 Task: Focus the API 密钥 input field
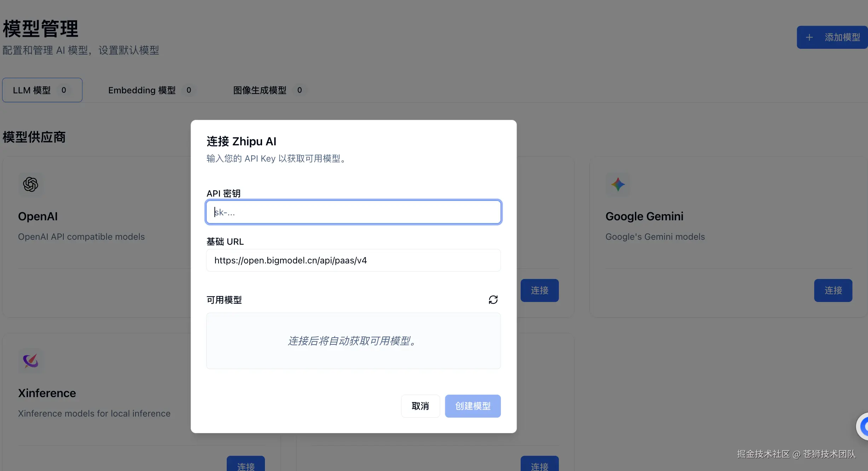(x=353, y=212)
